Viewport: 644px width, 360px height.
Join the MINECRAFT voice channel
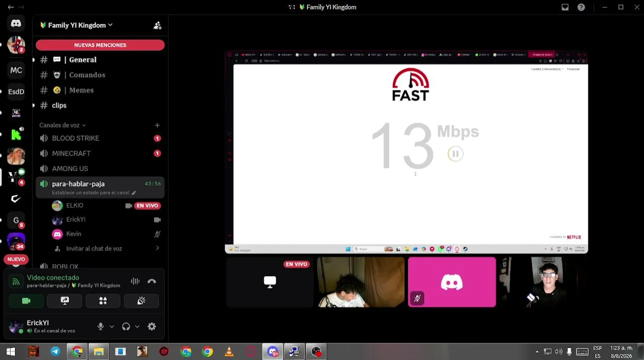coord(100,153)
